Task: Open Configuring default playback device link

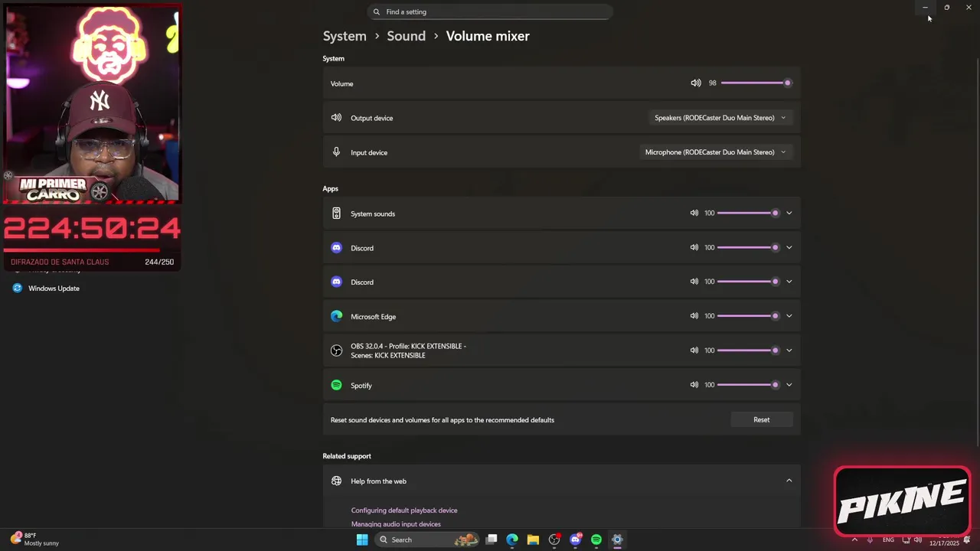Action: 404,510
